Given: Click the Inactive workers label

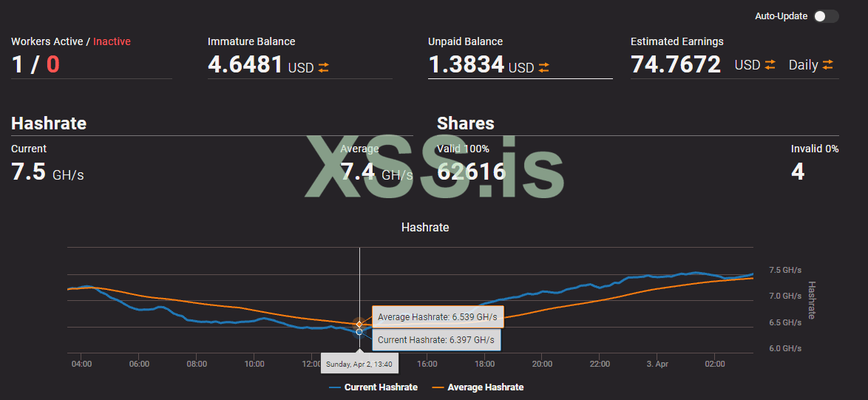Looking at the screenshot, I should point(112,41).
